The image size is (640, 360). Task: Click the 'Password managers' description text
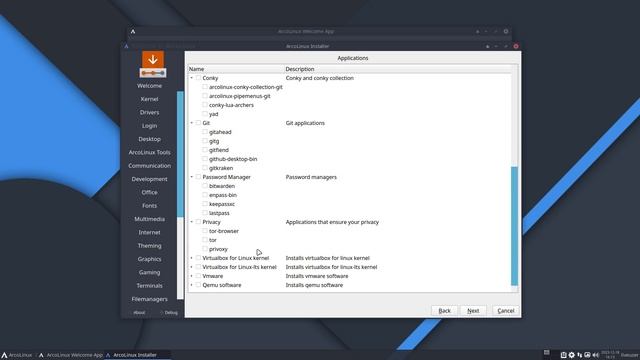point(311,177)
